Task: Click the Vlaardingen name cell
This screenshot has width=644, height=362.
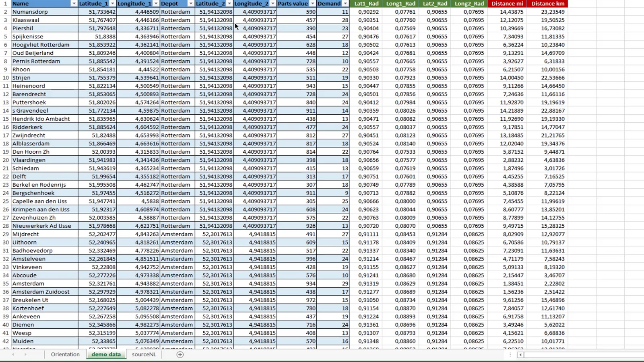Action: (45, 160)
